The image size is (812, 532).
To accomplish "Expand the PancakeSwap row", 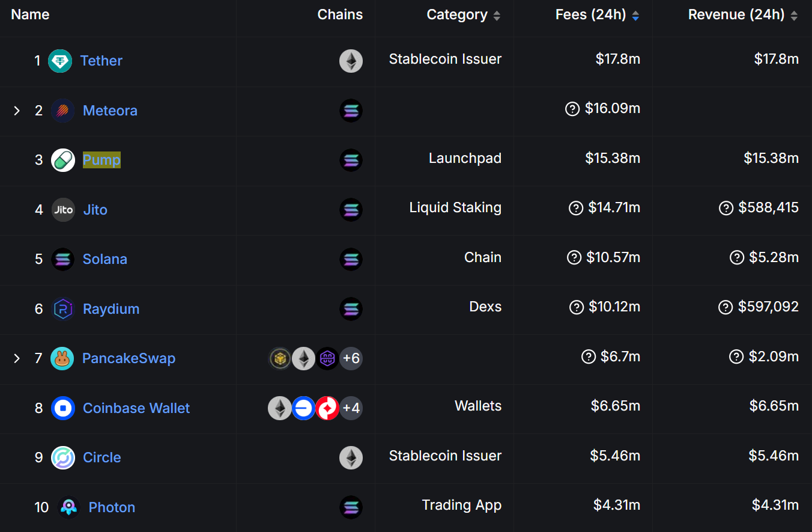I will (x=17, y=358).
